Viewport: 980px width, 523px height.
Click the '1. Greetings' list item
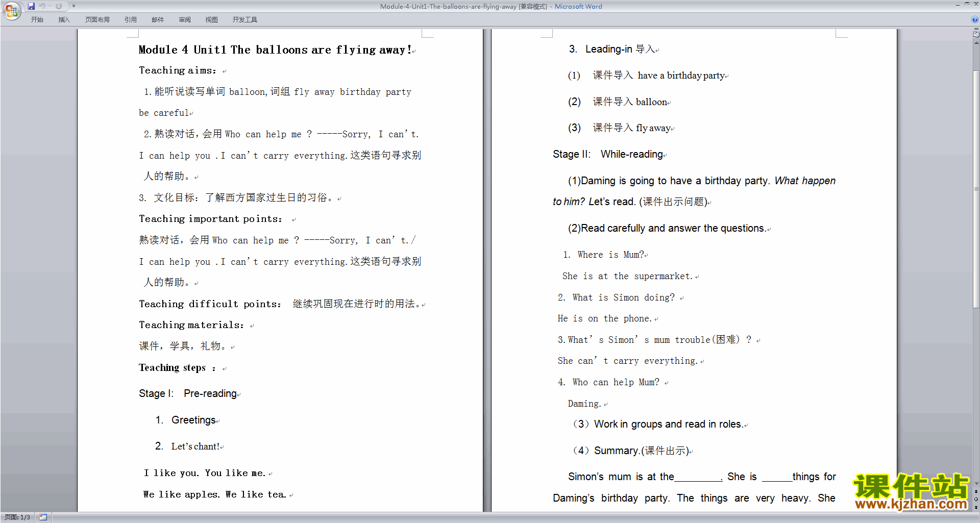click(x=186, y=420)
